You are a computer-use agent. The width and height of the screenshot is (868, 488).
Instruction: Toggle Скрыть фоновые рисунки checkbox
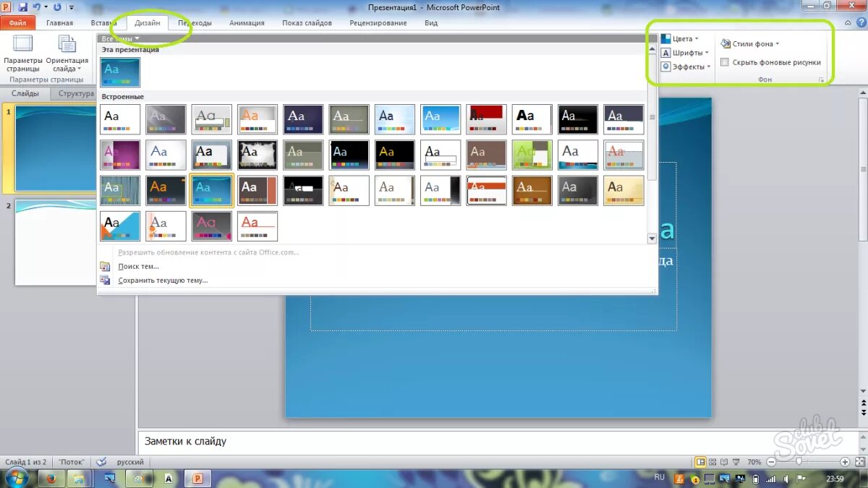pyautogui.click(x=725, y=63)
